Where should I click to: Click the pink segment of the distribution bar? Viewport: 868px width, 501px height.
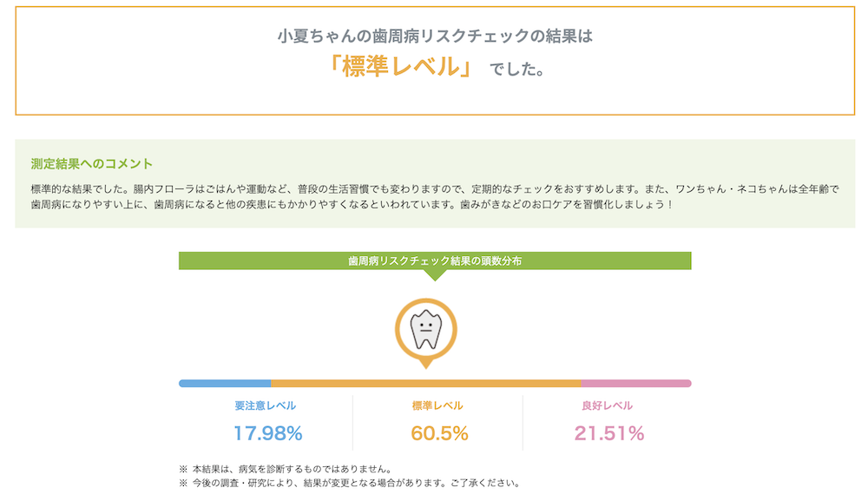(635, 383)
